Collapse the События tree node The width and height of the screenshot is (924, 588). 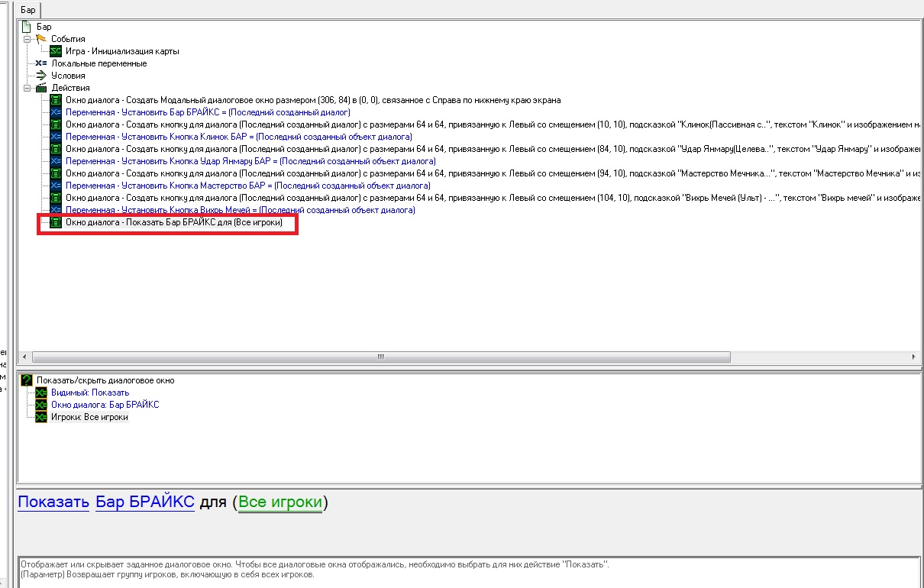(x=27, y=39)
